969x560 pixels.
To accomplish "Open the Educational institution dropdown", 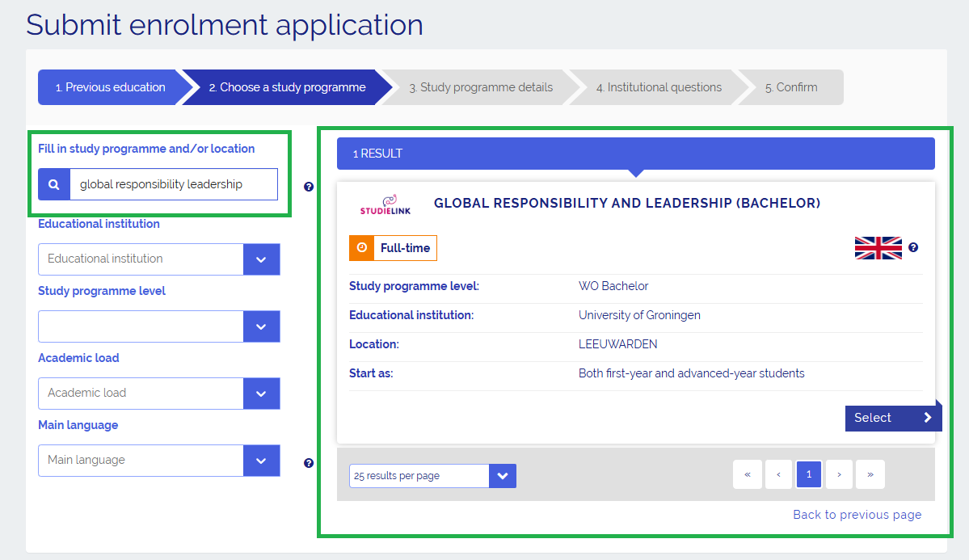I will (261, 259).
